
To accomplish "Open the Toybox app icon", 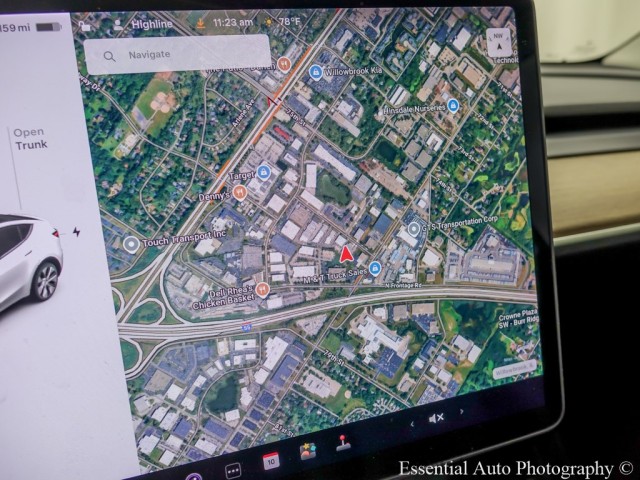I will point(308,451).
